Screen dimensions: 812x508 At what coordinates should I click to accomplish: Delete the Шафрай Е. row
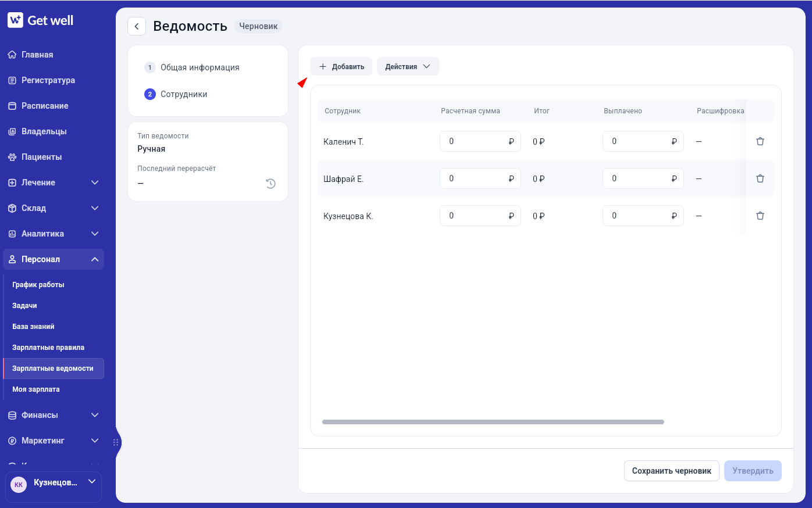[760, 178]
